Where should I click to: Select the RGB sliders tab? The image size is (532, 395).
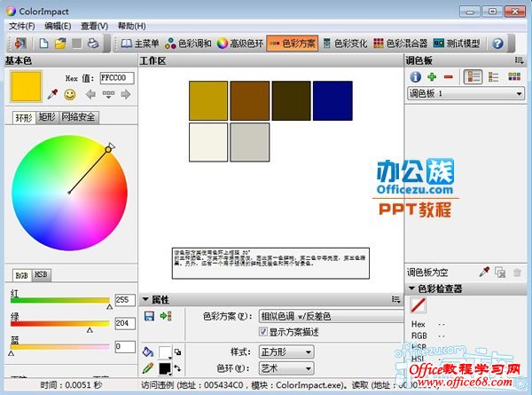[x=22, y=275]
